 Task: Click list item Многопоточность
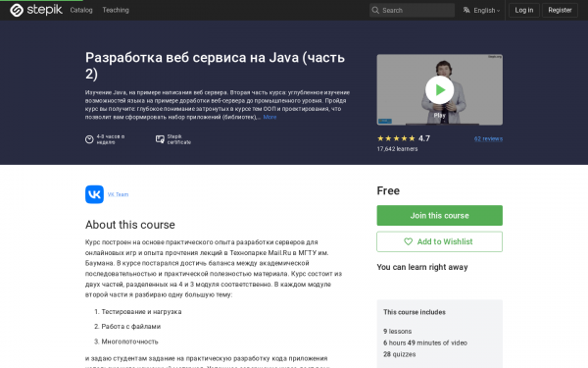[x=129, y=342]
